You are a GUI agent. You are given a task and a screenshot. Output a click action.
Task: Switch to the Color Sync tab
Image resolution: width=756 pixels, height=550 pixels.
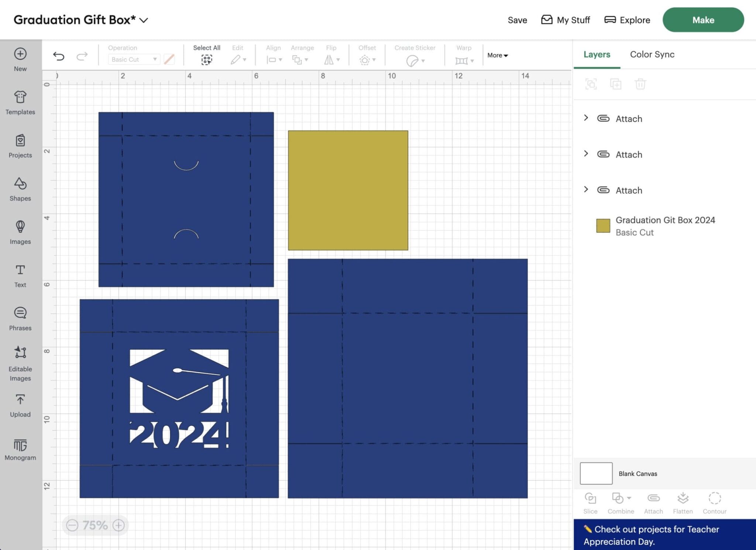point(652,54)
